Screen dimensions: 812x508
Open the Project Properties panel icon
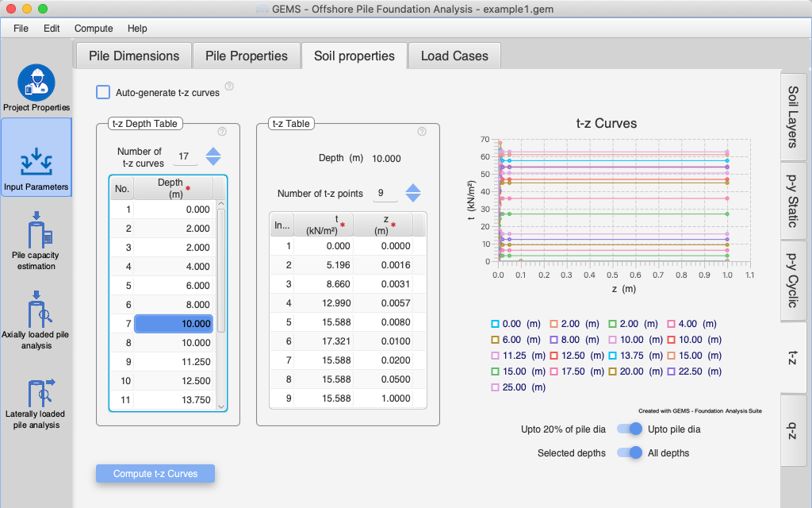point(36,83)
